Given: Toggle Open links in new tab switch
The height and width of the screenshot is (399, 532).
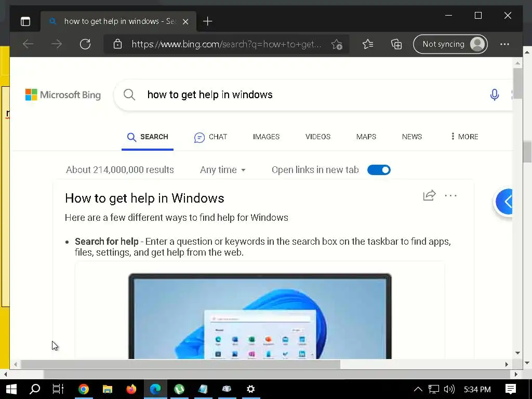Looking at the screenshot, I should (x=379, y=170).
